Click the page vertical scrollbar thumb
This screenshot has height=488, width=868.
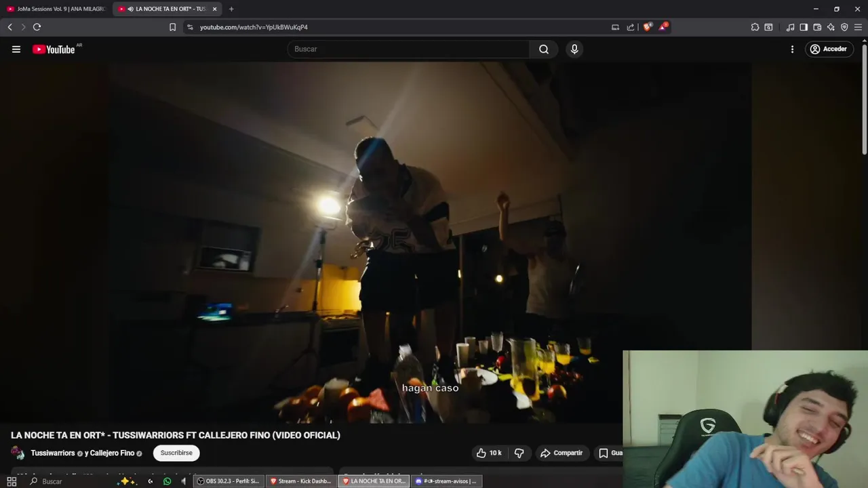[x=864, y=99]
